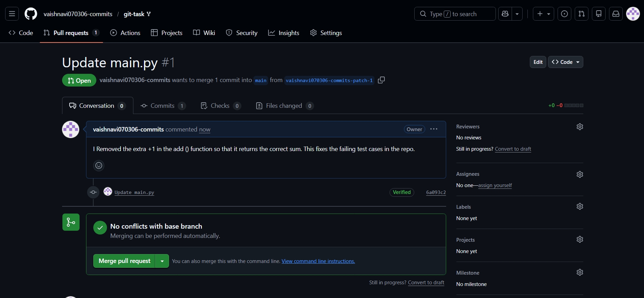Select the Checks tab
This screenshot has width=644, height=298.
tap(220, 106)
